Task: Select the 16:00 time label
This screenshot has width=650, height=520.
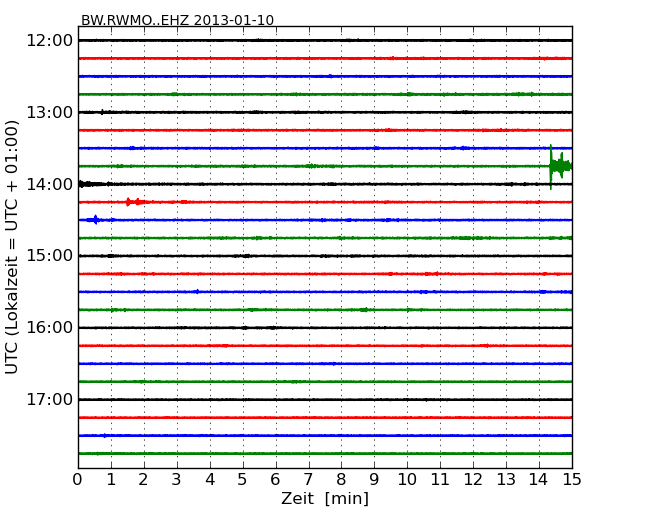Action: (49, 328)
